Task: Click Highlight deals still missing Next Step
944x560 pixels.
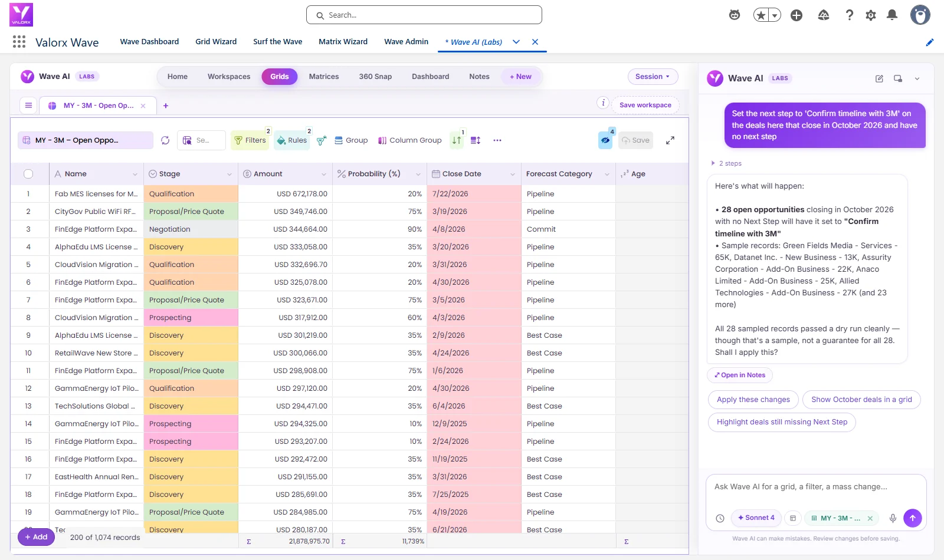Action: [x=782, y=422]
